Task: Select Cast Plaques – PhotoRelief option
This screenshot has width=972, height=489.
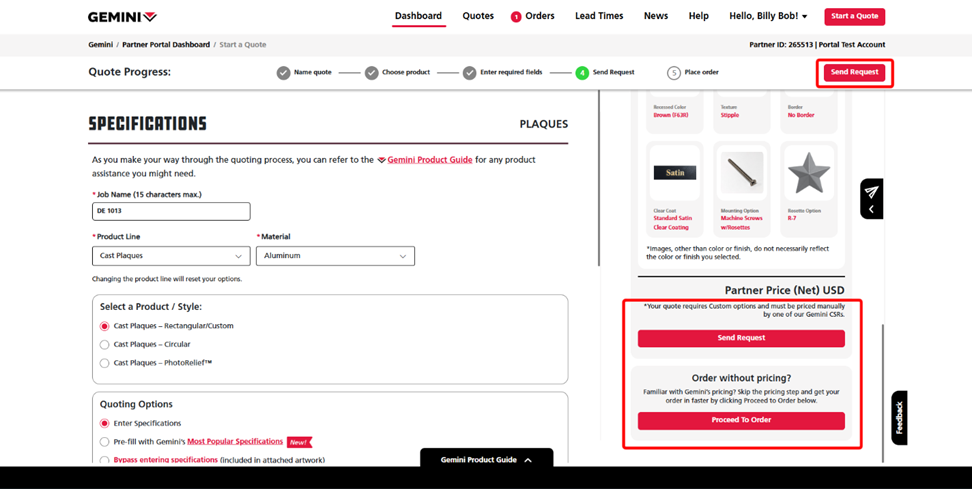Action: pyautogui.click(x=105, y=363)
